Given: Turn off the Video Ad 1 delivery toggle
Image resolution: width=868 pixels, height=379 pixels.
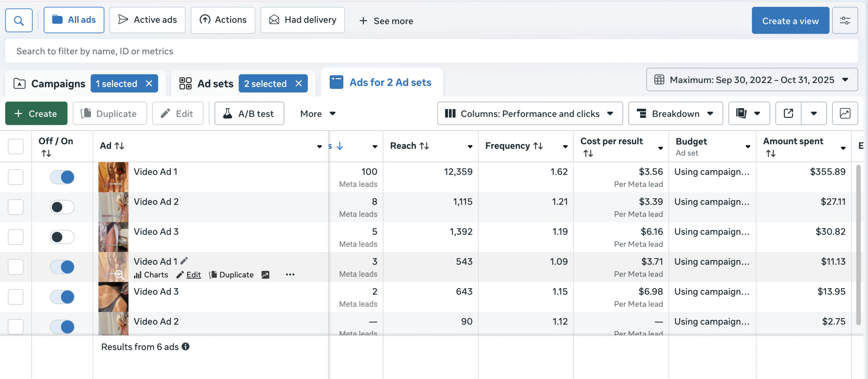Looking at the screenshot, I should click(62, 176).
